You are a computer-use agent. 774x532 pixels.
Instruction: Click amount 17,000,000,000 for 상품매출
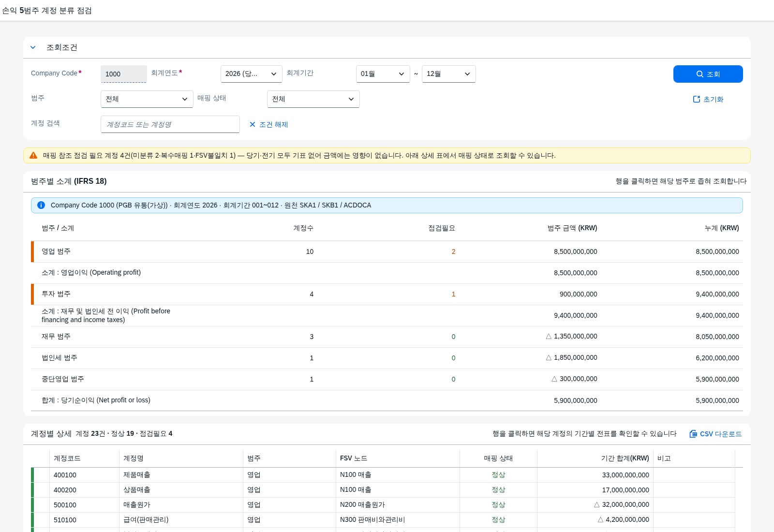625,490
